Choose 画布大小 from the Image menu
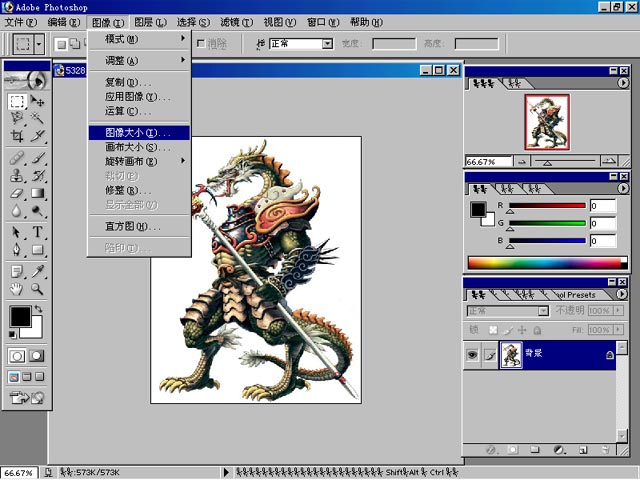 pos(139,147)
